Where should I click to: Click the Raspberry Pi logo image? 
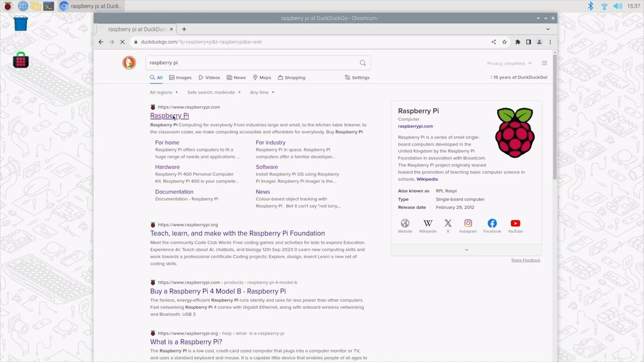pos(515,132)
